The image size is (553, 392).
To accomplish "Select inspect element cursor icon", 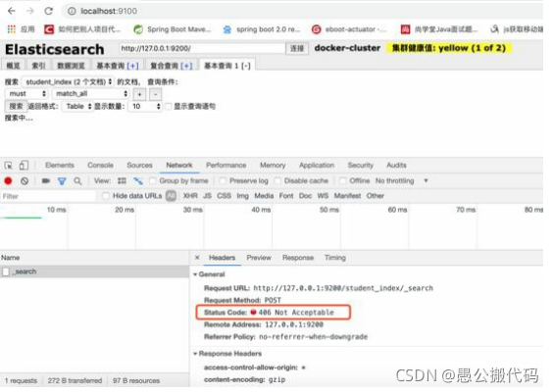I will point(9,166).
